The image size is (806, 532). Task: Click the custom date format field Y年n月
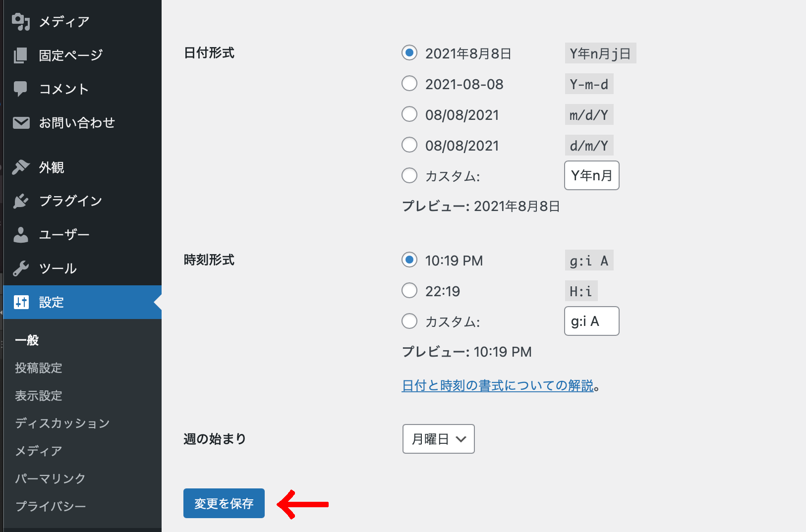(592, 175)
